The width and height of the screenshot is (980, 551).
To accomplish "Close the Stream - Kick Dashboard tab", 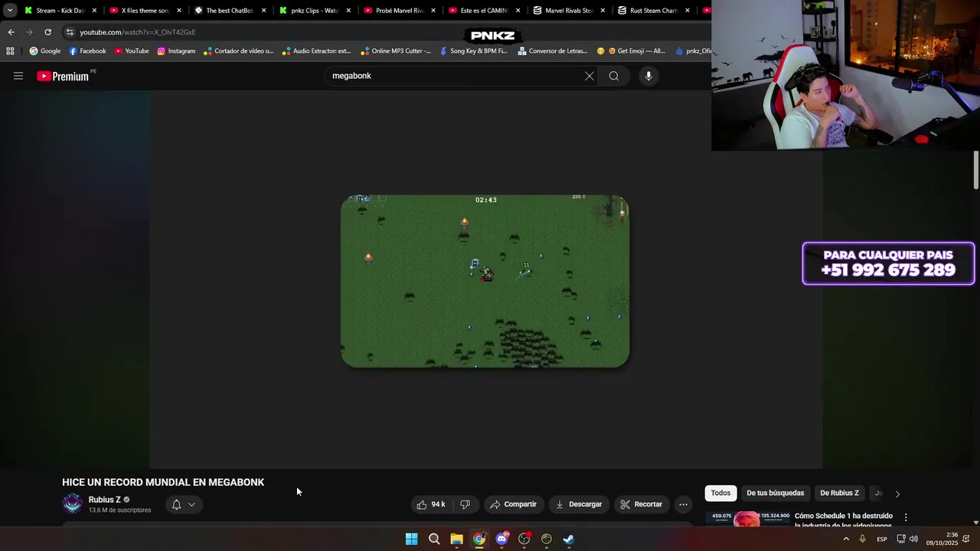I will (94, 11).
